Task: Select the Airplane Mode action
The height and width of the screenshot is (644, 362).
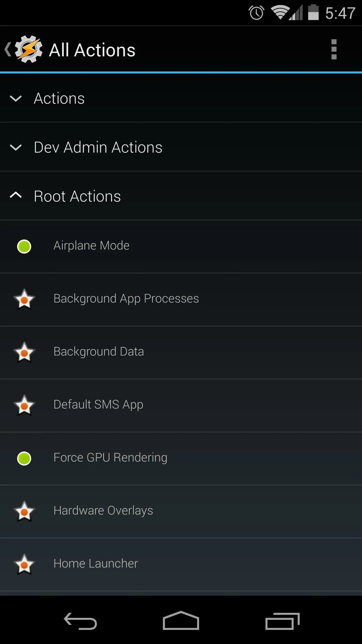Action: 92,246
